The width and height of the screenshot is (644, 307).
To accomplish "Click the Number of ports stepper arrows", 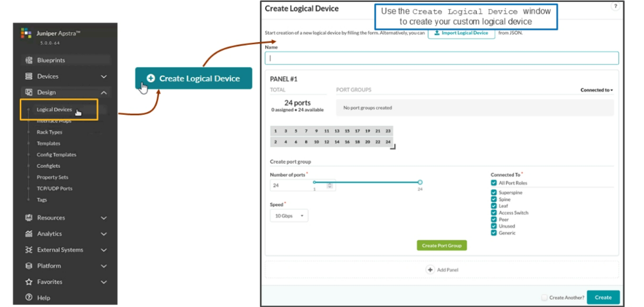I will click(330, 186).
